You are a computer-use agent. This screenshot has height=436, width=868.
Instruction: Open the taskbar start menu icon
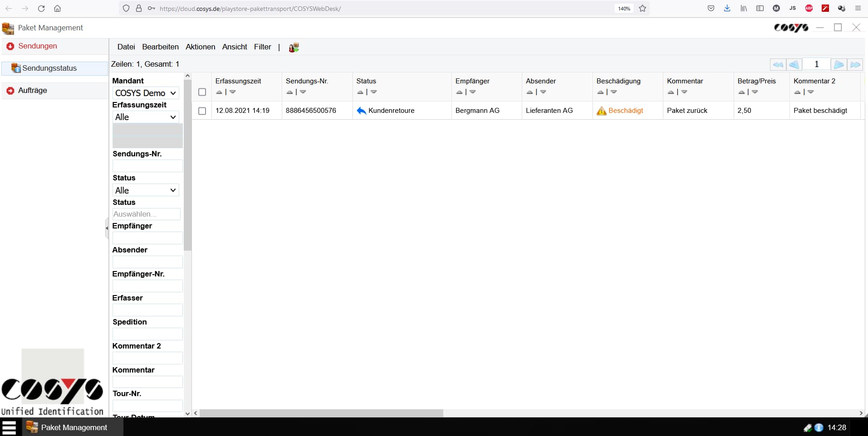click(9, 427)
